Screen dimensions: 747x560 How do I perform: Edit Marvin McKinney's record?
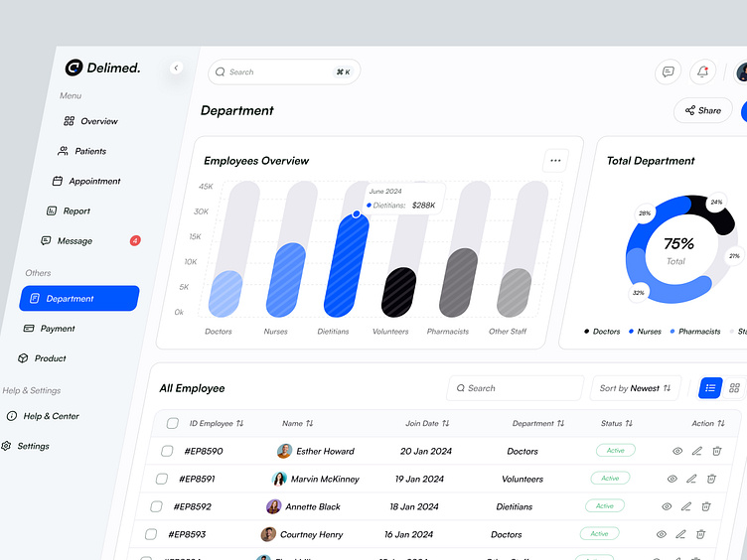pyautogui.click(x=691, y=479)
